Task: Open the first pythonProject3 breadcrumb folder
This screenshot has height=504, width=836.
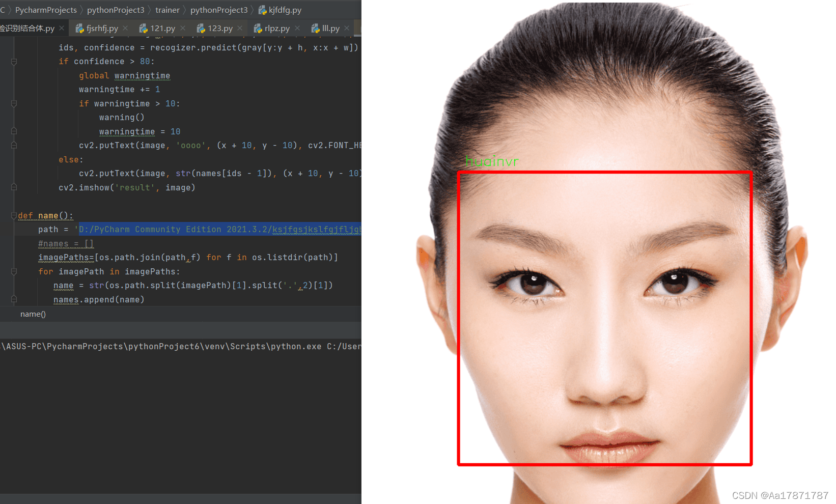Action: point(116,10)
